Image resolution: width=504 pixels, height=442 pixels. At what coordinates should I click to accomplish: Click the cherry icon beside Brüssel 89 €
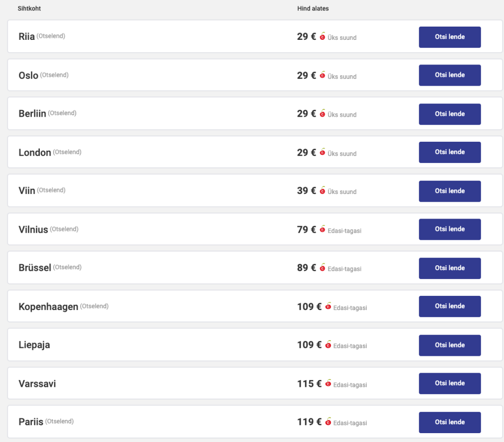click(x=322, y=268)
